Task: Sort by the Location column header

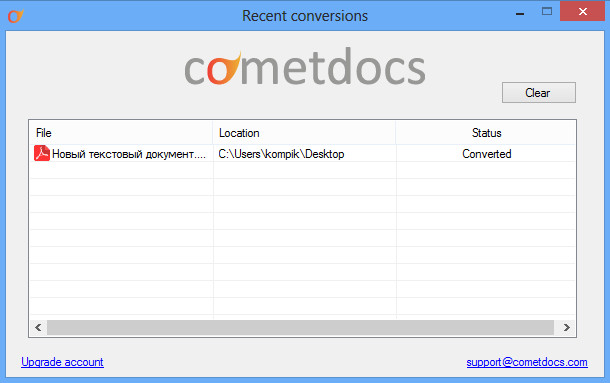Action: click(304, 133)
